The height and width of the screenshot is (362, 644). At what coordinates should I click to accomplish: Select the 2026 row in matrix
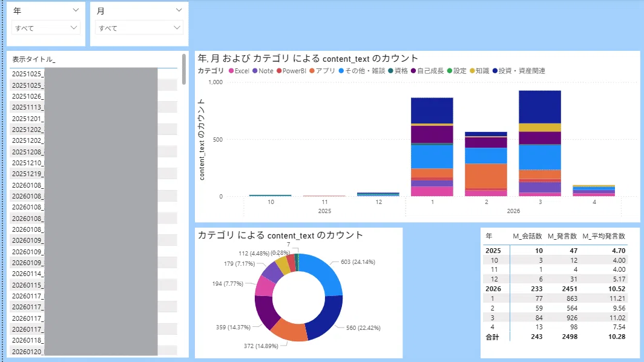coord(555,289)
